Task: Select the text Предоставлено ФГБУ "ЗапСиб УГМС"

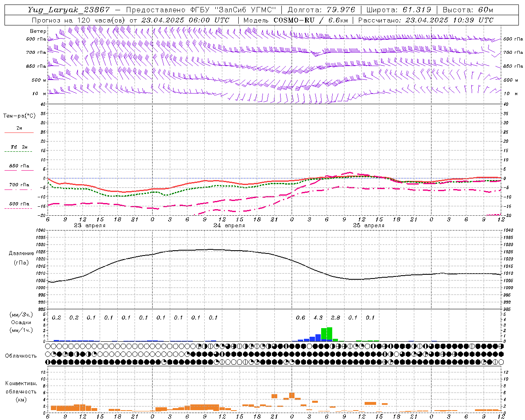Action: click(201, 10)
